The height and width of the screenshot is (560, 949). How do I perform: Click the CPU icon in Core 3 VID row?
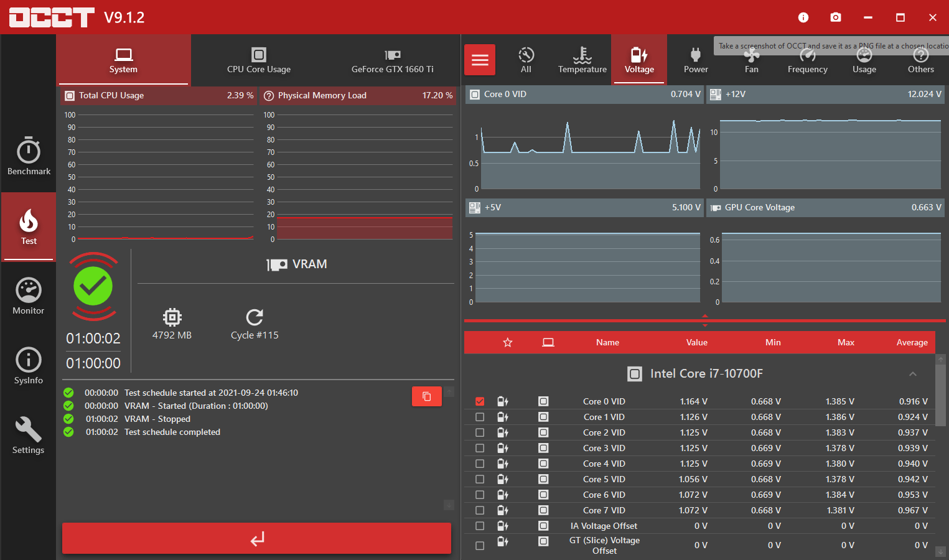[543, 448]
